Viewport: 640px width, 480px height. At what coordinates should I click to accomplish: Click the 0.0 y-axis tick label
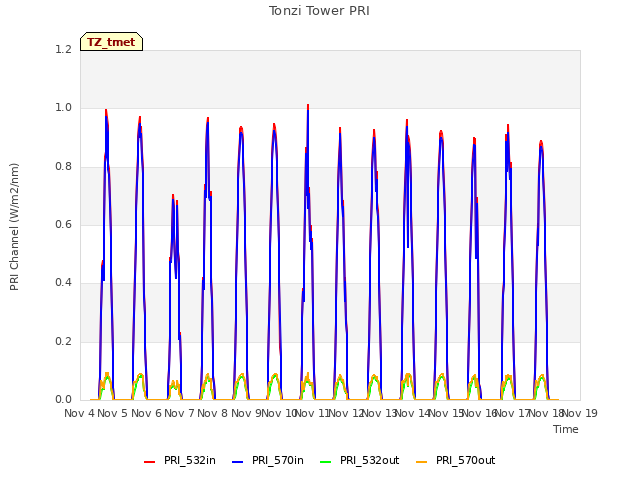(63, 399)
